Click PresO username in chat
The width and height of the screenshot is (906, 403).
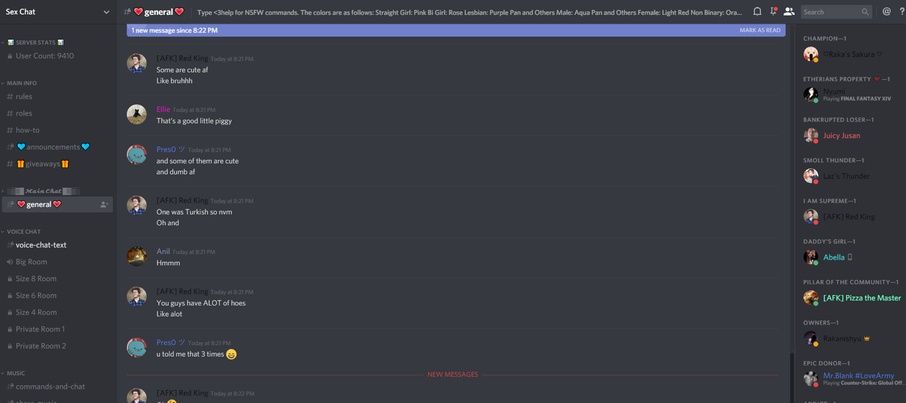pyautogui.click(x=166, y=149)
